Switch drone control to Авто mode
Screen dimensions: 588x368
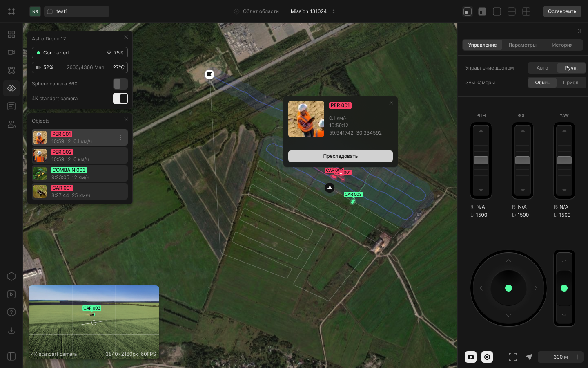pyautogui.click(x=542, y=68)
